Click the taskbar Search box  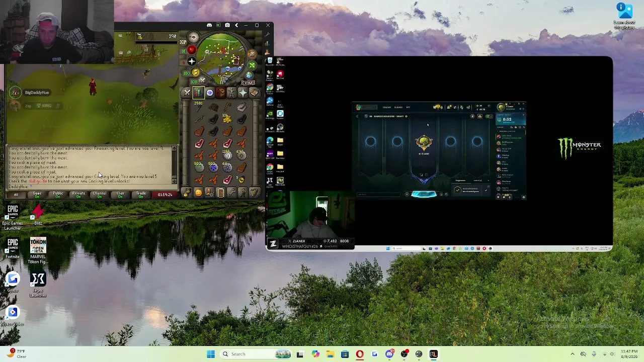pos(256,354)
